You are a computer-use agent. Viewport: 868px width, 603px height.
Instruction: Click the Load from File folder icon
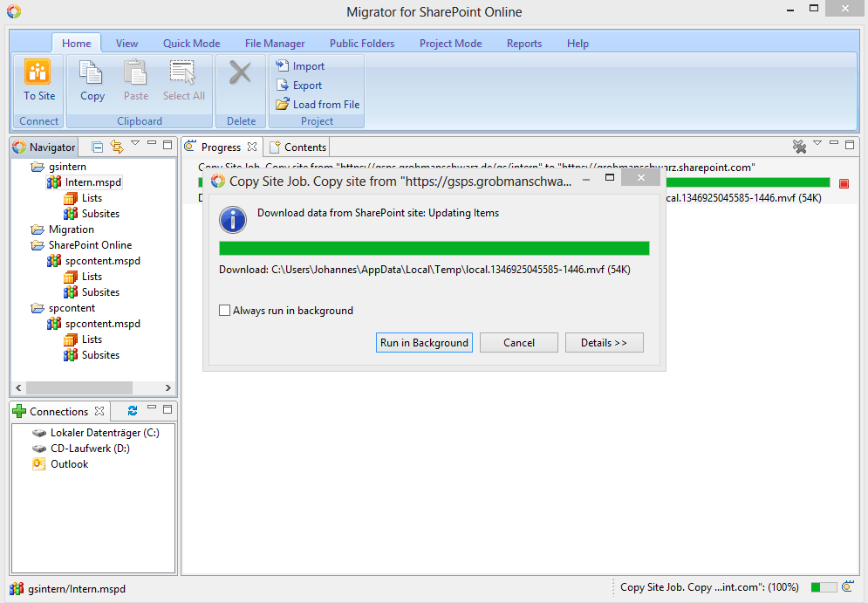click(x=283, y=104)
